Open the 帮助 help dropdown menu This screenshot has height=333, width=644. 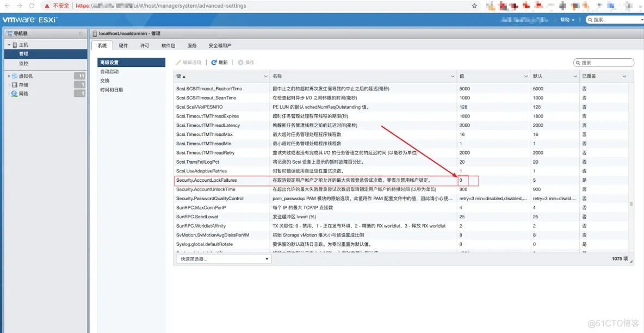click(567, 20)
